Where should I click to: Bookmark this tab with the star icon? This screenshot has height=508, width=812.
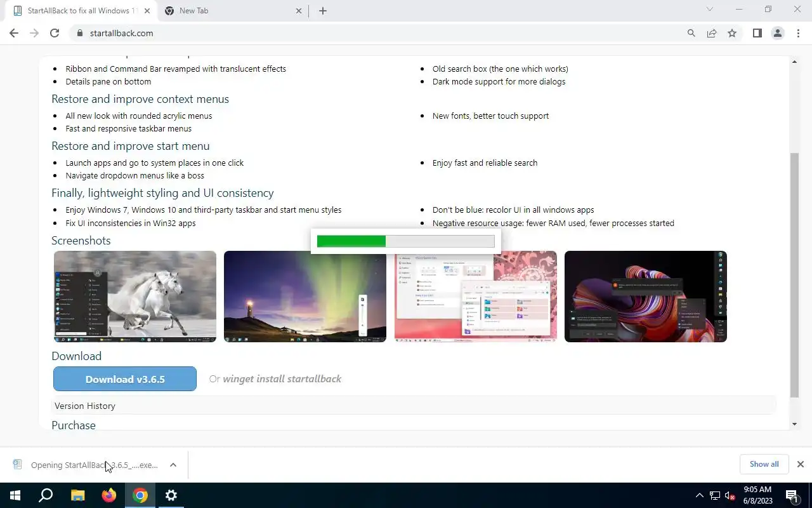click(732, 33)
